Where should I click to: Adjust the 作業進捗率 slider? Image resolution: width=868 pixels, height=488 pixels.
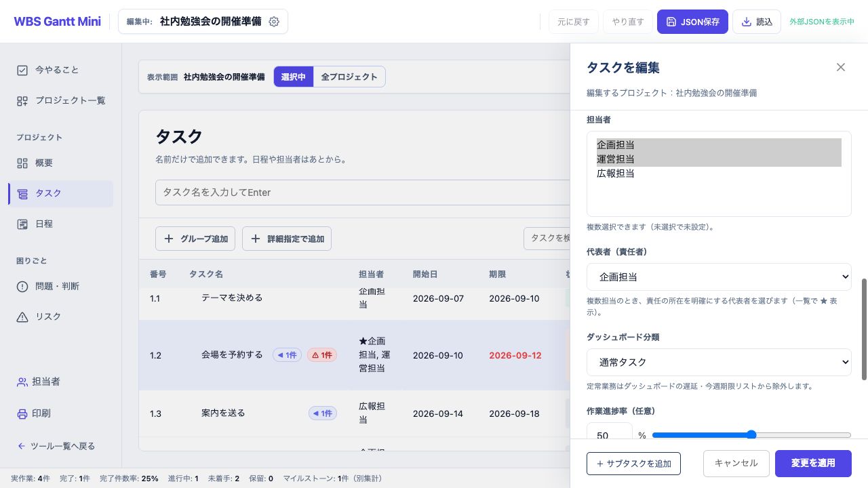point(751,435)
